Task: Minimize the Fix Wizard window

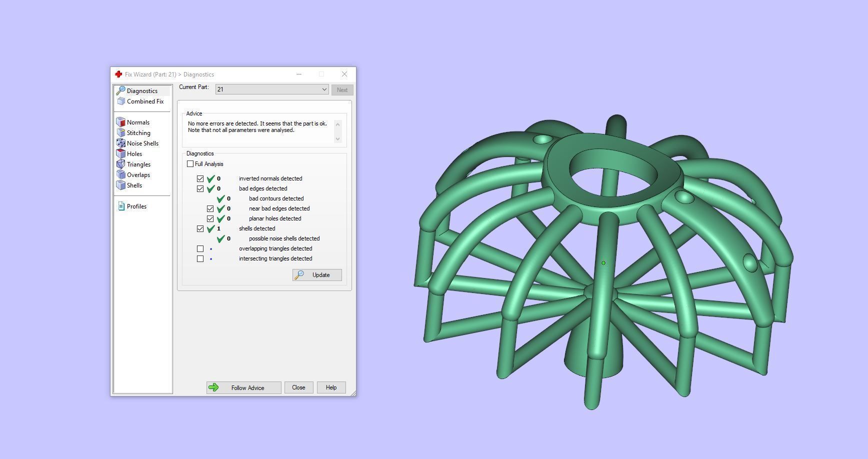Action: point(299,74)
